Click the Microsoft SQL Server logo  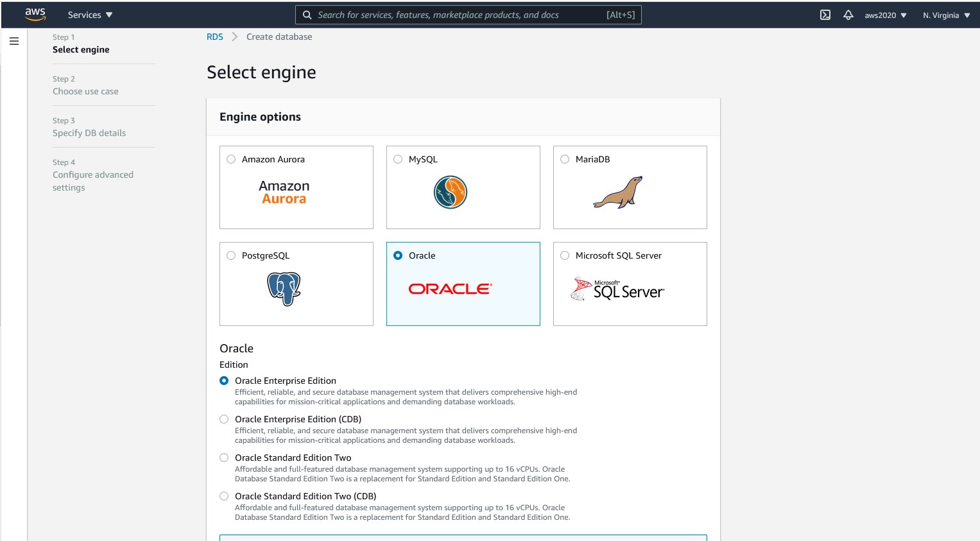point(617,289)
